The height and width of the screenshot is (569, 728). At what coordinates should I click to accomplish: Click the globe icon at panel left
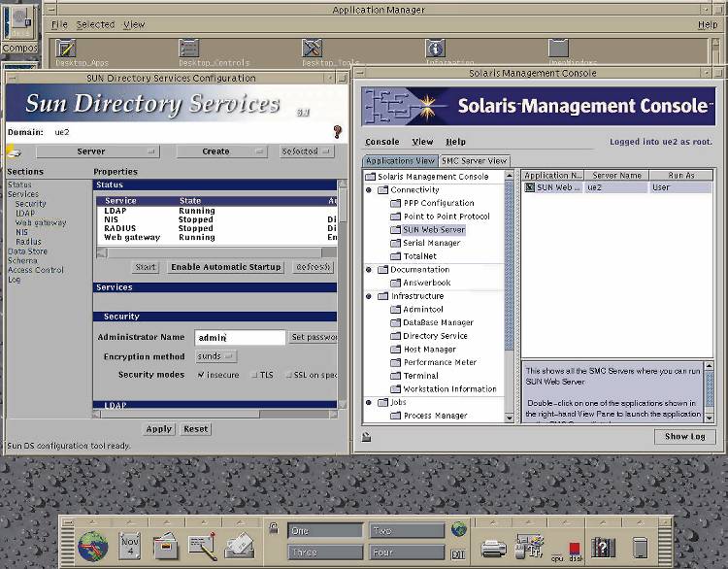pos(92,547)
